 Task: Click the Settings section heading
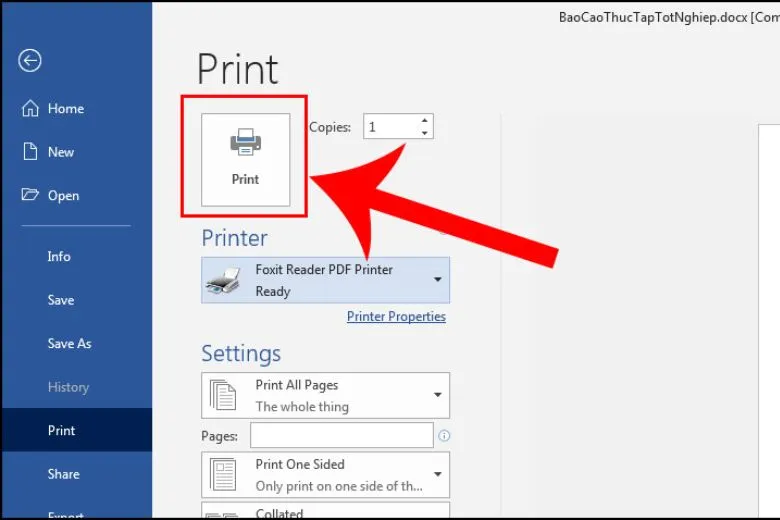(x=241, y=354)
